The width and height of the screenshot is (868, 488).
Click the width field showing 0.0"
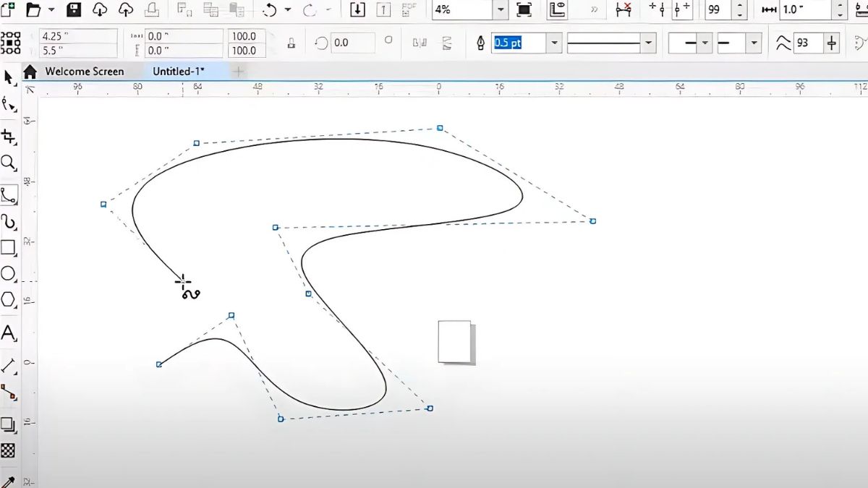pyautogui.click(x=184, y=35)
